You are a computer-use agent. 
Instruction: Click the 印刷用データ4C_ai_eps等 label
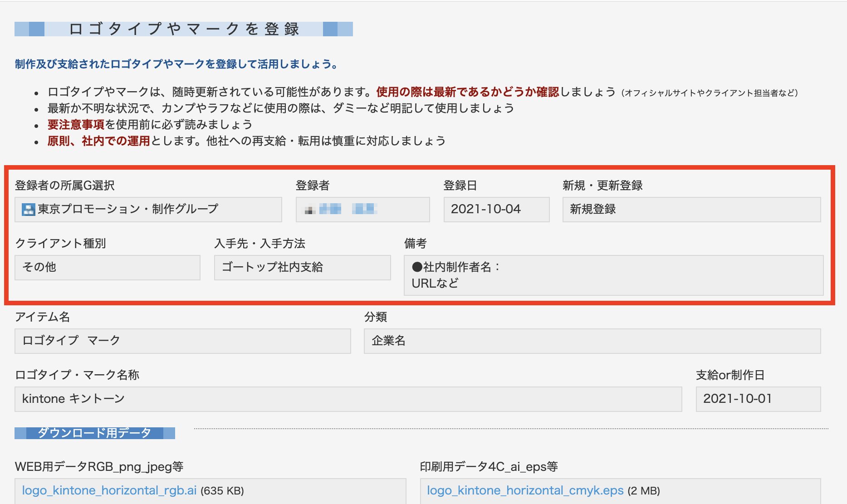click(x=489, y=467)
